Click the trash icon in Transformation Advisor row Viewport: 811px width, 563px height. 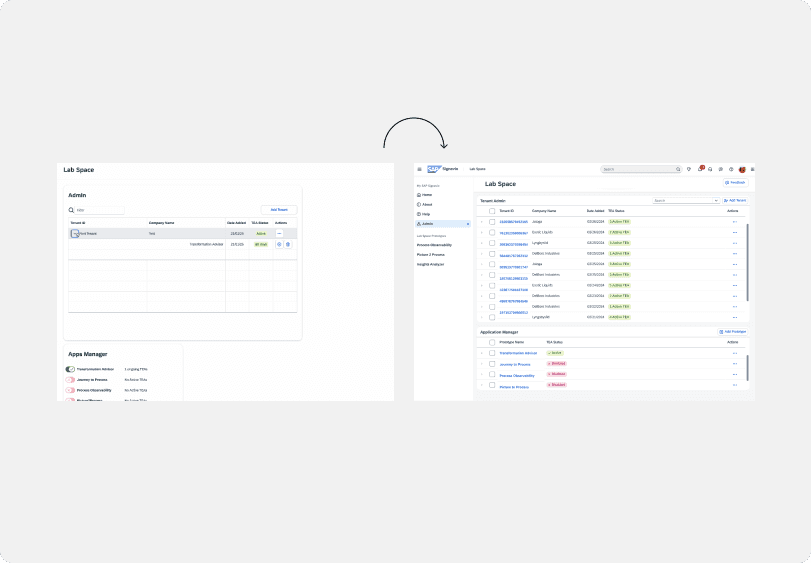[288, 245]
